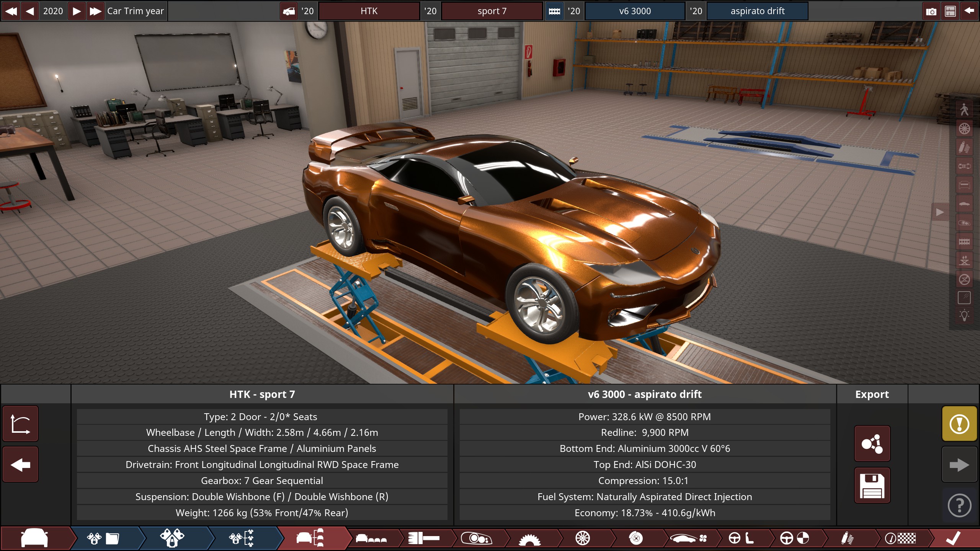Click the aspirato drift variant name field
The height and width of the screenshot is (551, 980).
[x=758, y=11]
